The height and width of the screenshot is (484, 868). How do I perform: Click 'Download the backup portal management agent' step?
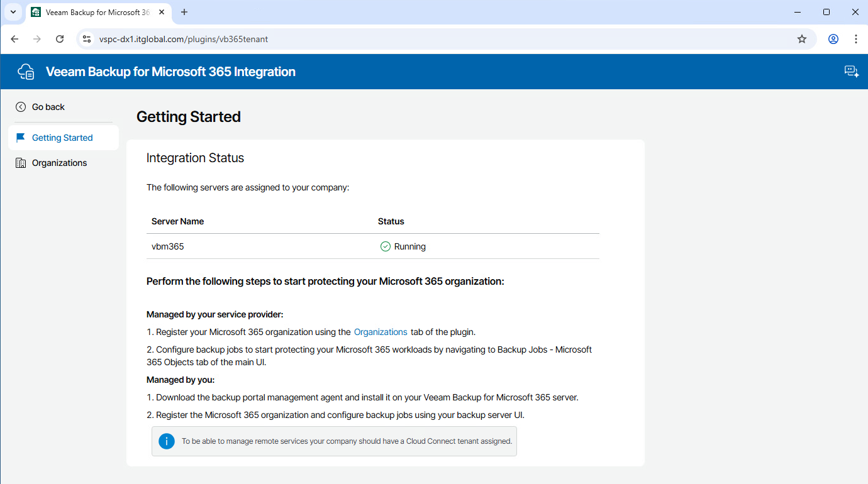tap(362, 397)
